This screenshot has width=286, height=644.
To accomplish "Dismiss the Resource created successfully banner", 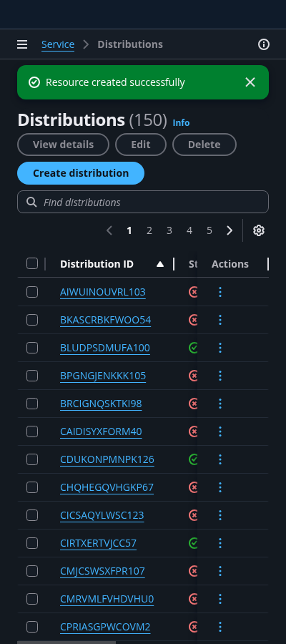I will 250,82.
